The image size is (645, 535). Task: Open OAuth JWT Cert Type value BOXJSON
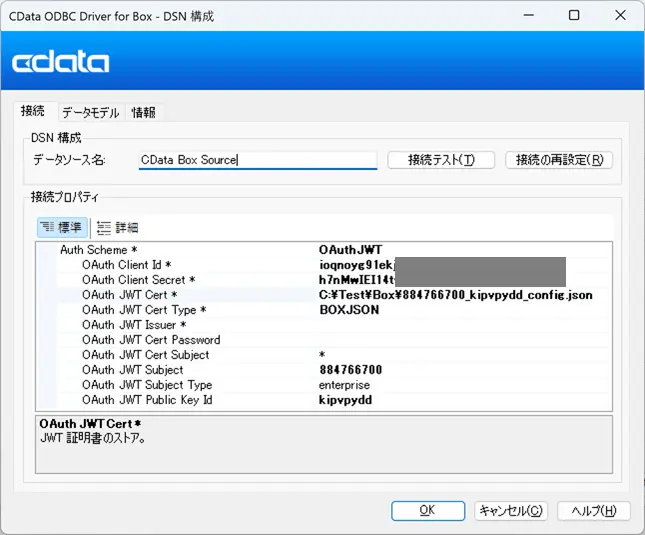349,310
